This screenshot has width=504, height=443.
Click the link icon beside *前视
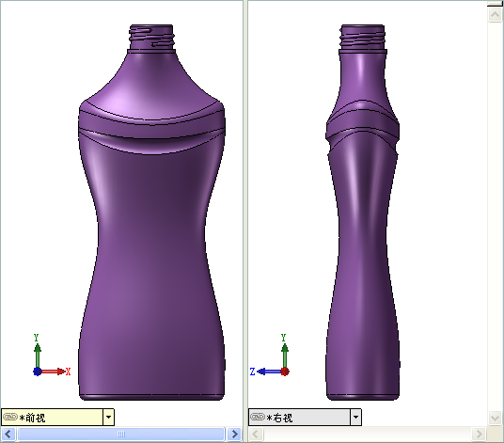pyautogui.click(x=10, y=417)
